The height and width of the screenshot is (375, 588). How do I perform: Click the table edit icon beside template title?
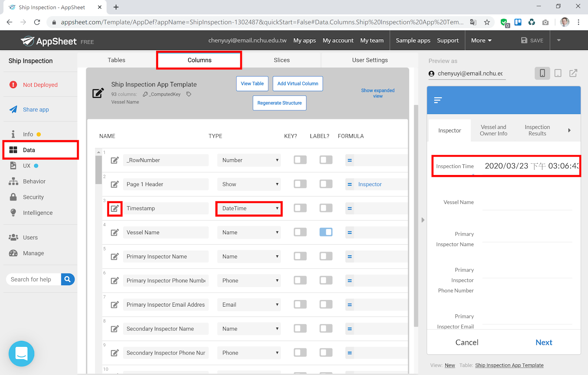click(98, 93)
